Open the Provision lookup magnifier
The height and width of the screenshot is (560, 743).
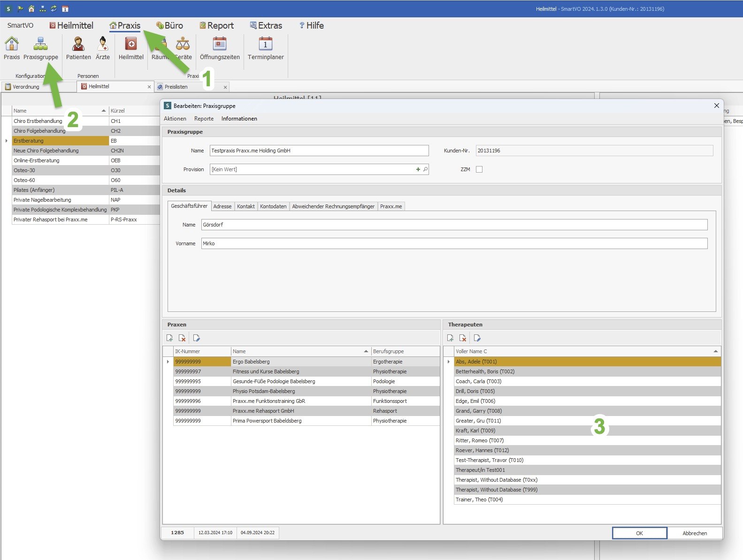(x=425, y=169)
